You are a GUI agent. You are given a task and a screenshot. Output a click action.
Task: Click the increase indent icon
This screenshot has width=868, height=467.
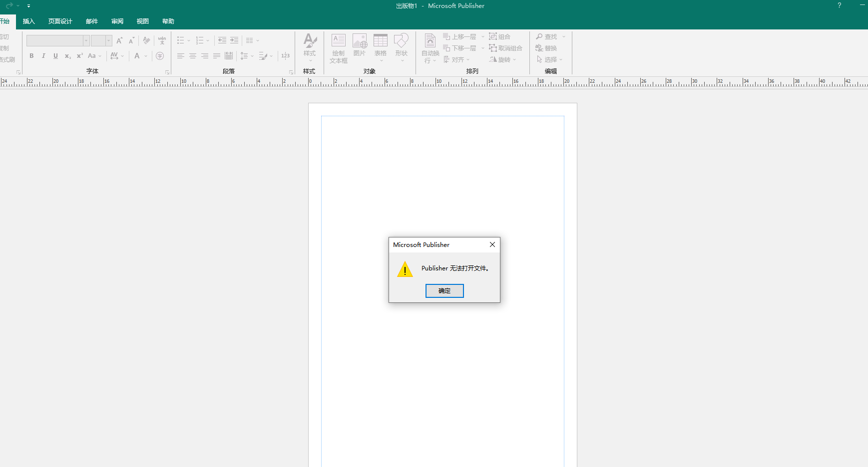point(234,40)
